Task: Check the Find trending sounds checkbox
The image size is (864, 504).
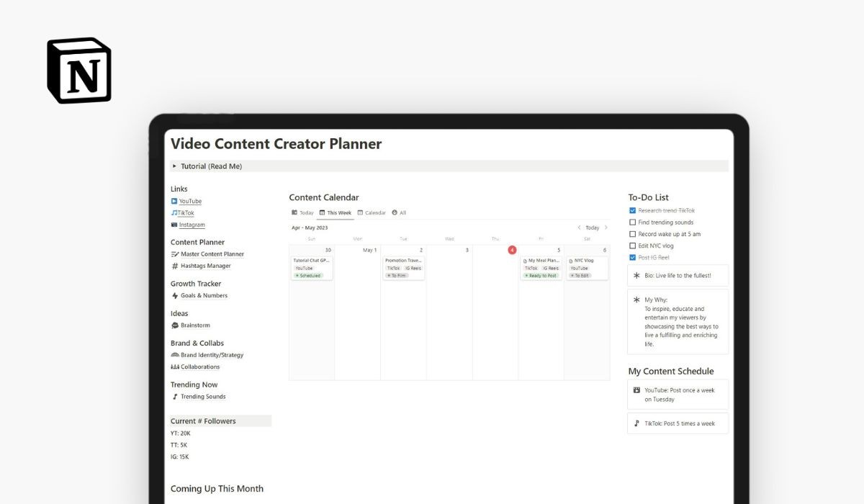Action: tap(631, 222)
